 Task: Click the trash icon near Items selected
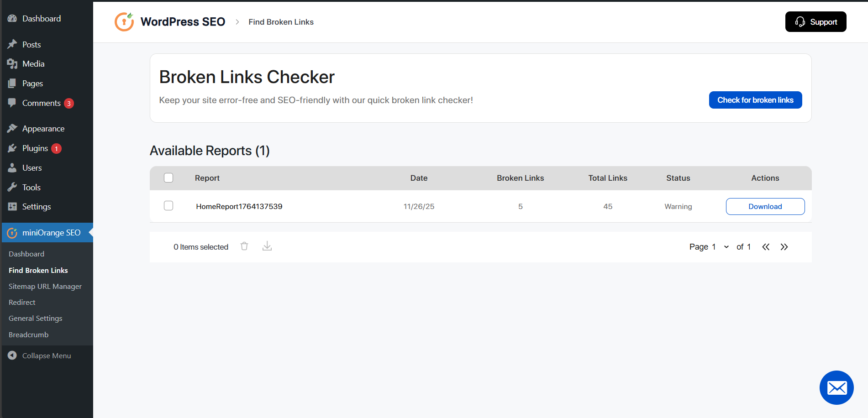tap(244, 246)
